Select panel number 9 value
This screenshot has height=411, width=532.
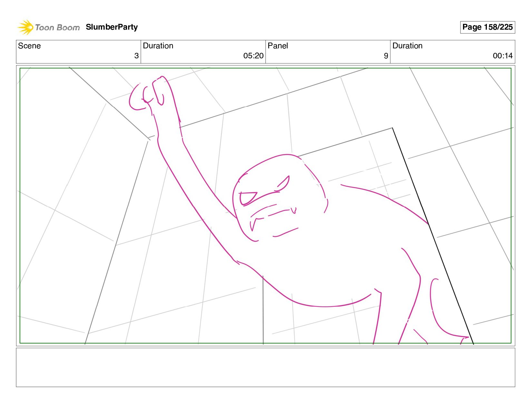(386, 56)
